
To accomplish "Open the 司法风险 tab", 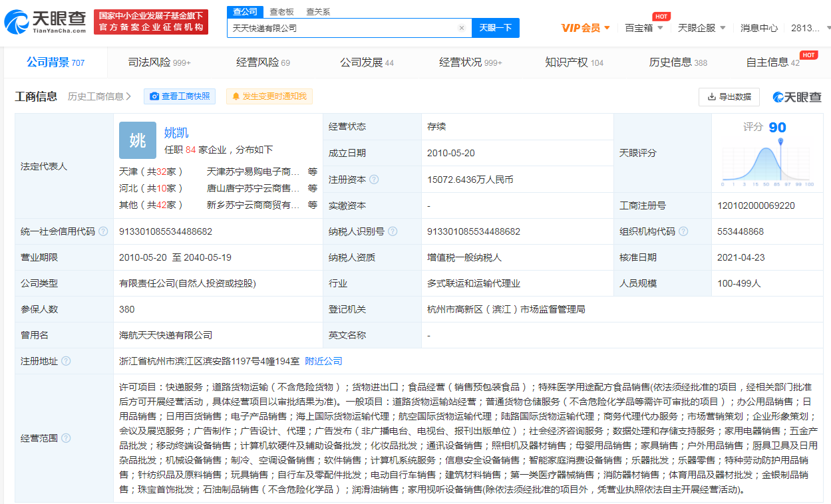I will coord(159,63).
